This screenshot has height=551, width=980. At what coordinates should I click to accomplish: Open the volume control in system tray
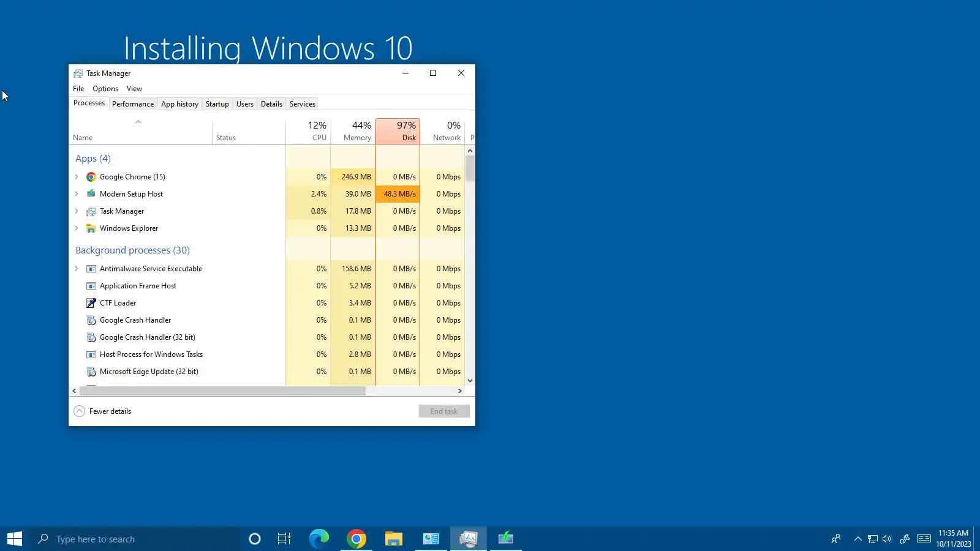click(887, 539)
